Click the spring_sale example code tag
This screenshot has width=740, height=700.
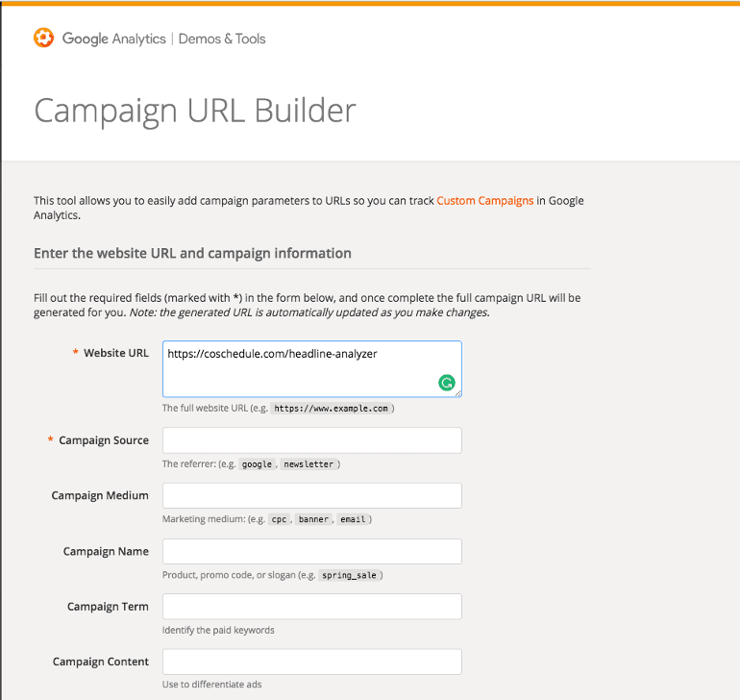[x=349, y=575]
